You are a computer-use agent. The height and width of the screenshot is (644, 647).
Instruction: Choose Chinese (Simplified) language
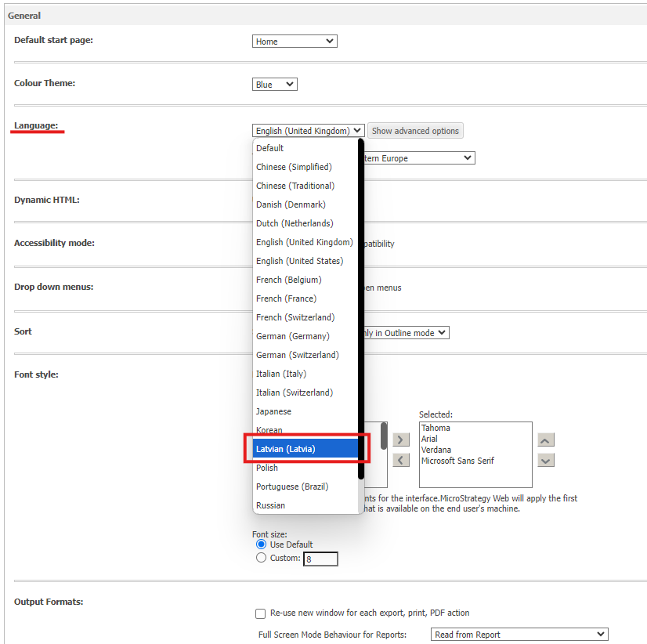(305, 167)
